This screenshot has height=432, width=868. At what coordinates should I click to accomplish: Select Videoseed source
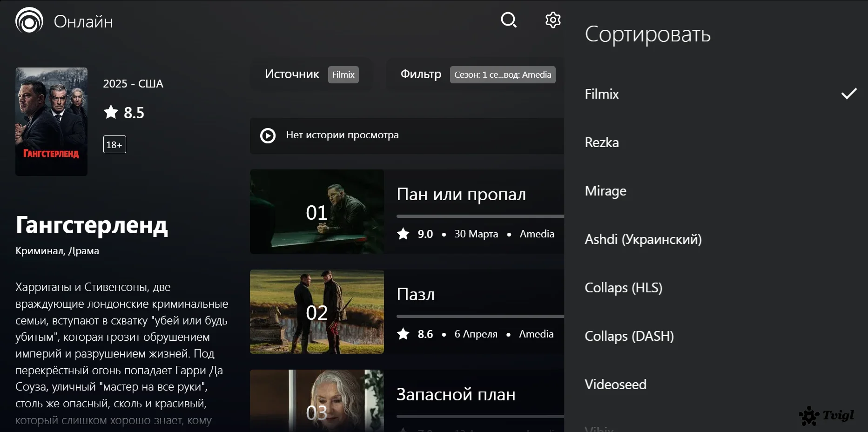(x=716, y=385)
